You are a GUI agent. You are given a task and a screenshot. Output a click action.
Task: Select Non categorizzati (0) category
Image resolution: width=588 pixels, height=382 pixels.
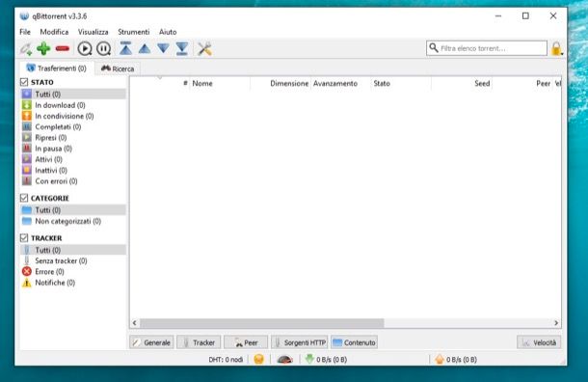click(73, 221)
